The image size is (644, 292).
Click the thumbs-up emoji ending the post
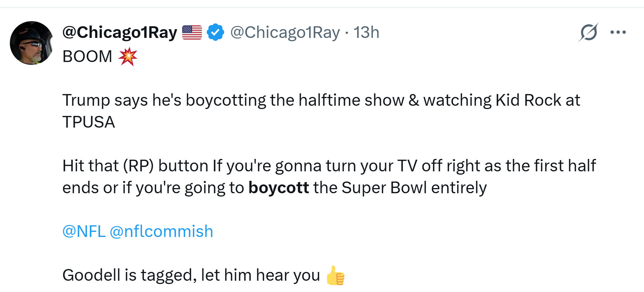point(335,276)
